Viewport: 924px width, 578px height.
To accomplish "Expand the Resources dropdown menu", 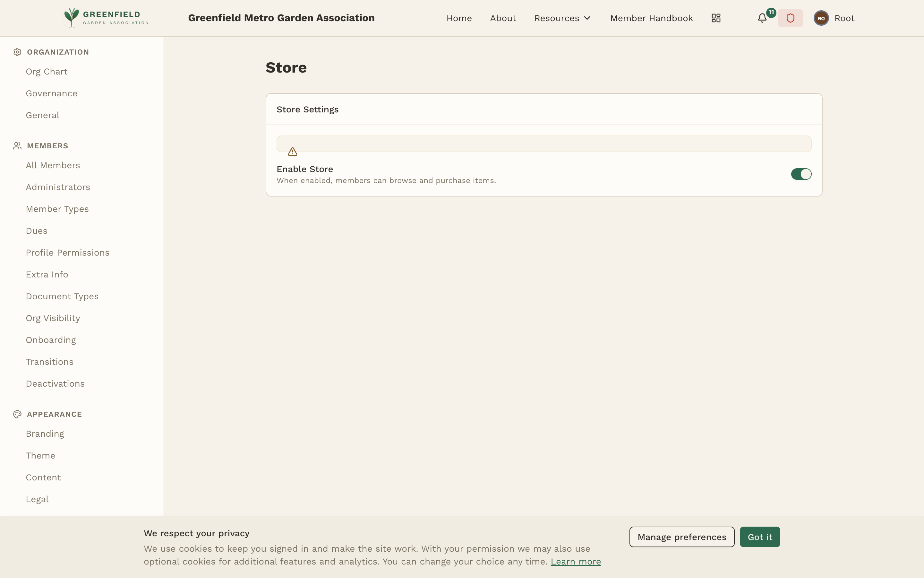I will (562, 18).
